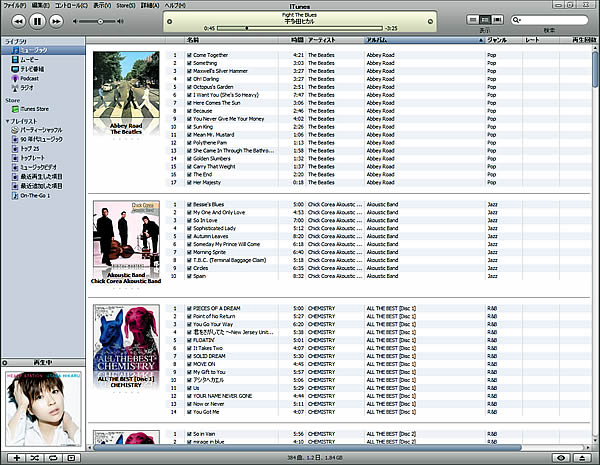
Task: Click add playlist plus button
Action: pos(16,458)
